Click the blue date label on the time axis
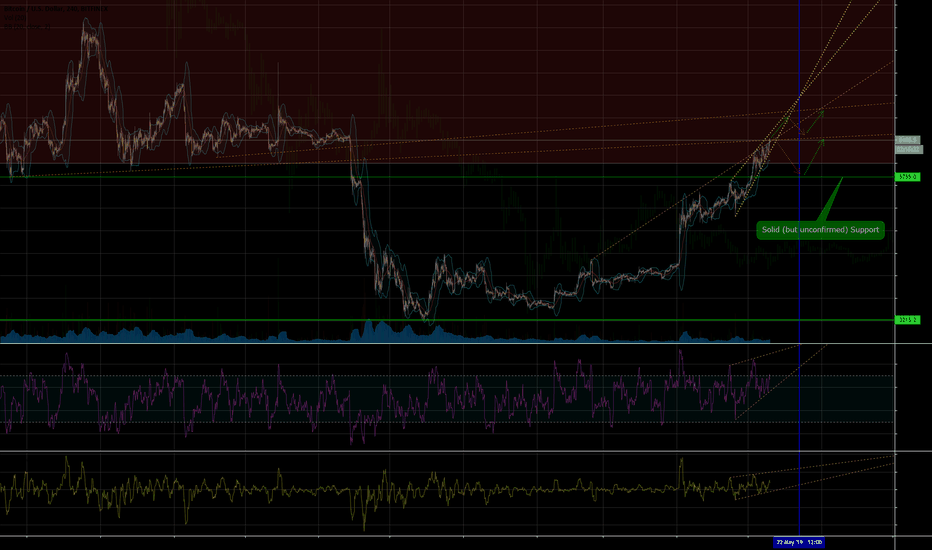This screenshot has height=550, width=932. point(799,542)
